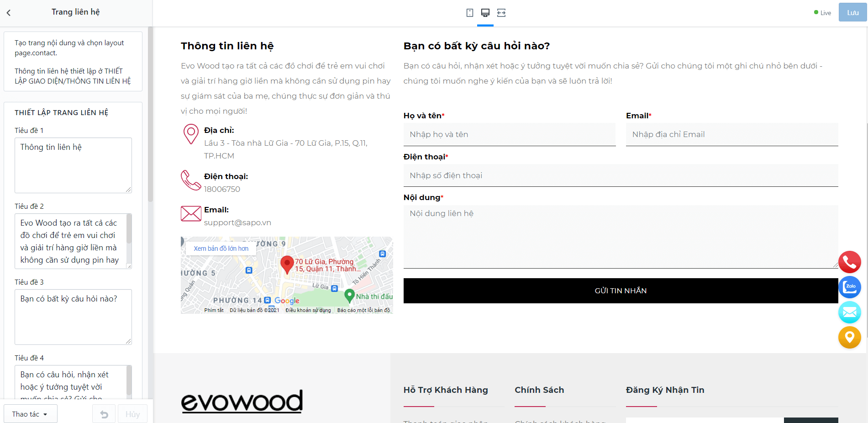The image size is (868, 423).
Task: Click the Google logo on the map
Action: 287,301
